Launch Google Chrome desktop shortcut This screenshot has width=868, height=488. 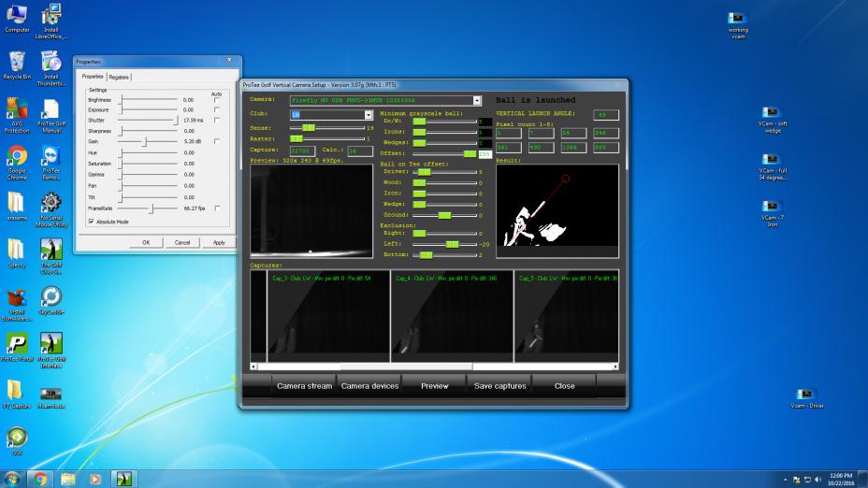coord(17,163)
